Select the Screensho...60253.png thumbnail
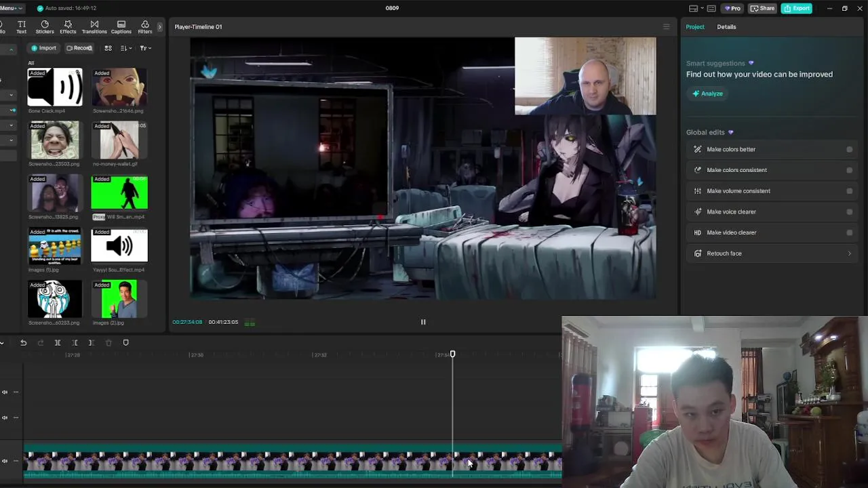 coord(55,299)
